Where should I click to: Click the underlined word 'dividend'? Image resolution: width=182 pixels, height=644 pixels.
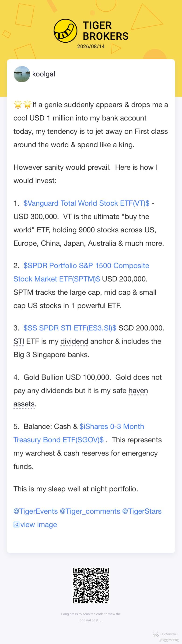point(74,341)
